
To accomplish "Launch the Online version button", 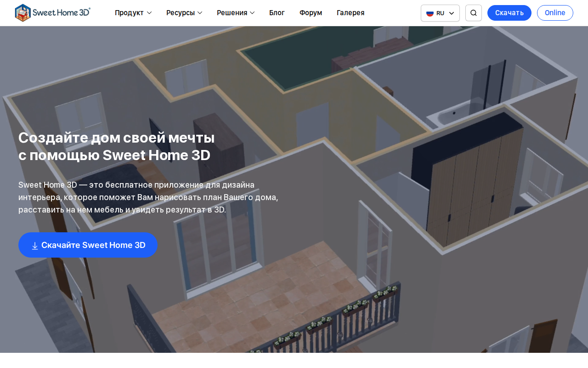I will pyautogui.click(x=555, y=13).
